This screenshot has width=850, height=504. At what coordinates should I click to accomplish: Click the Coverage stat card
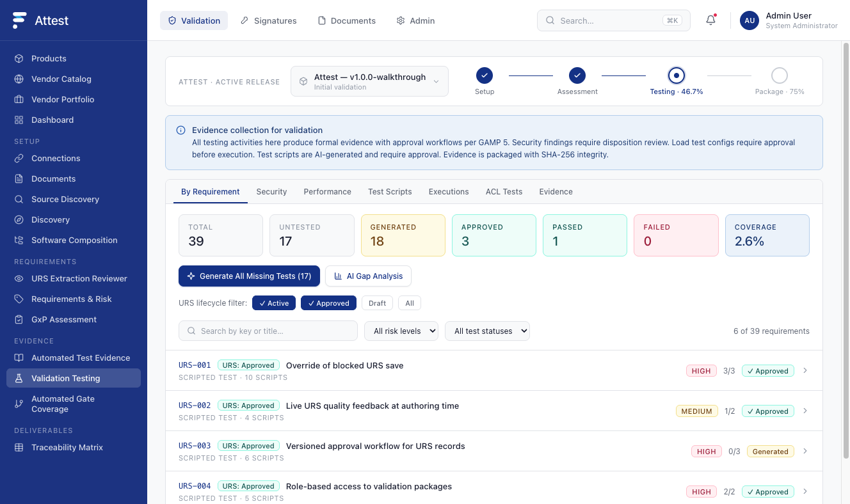tap(767, 235)
